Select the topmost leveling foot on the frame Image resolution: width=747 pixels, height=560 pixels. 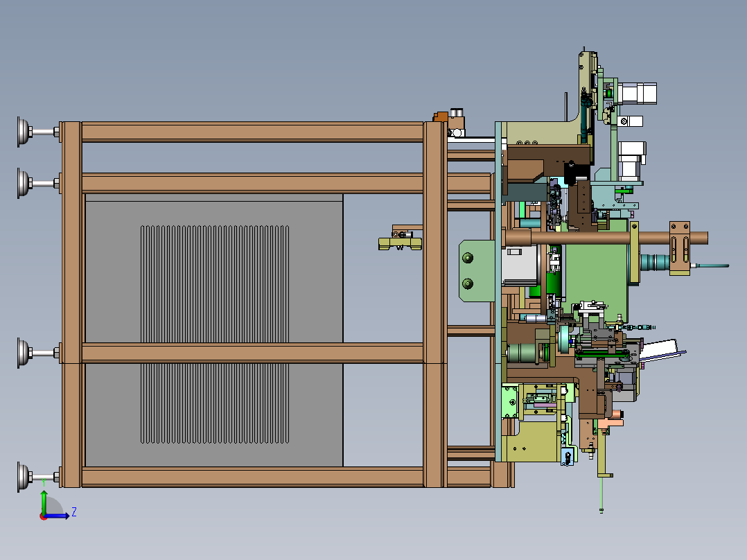pyautogui.click(x=37, y=132)
